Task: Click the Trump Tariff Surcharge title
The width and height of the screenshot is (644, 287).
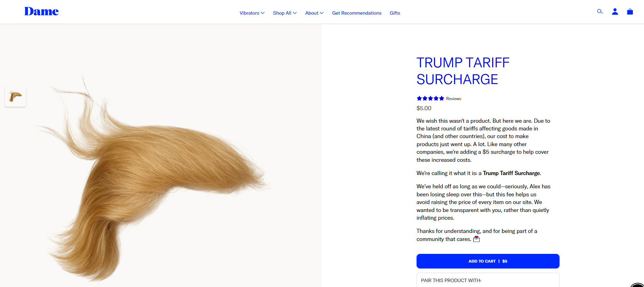Action: coord(463,71)
